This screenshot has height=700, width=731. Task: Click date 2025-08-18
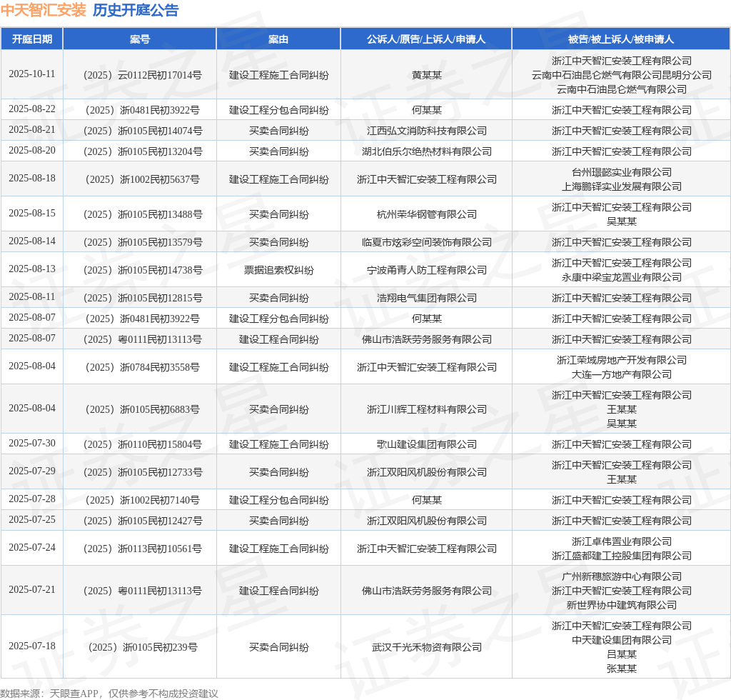point(31,179)
